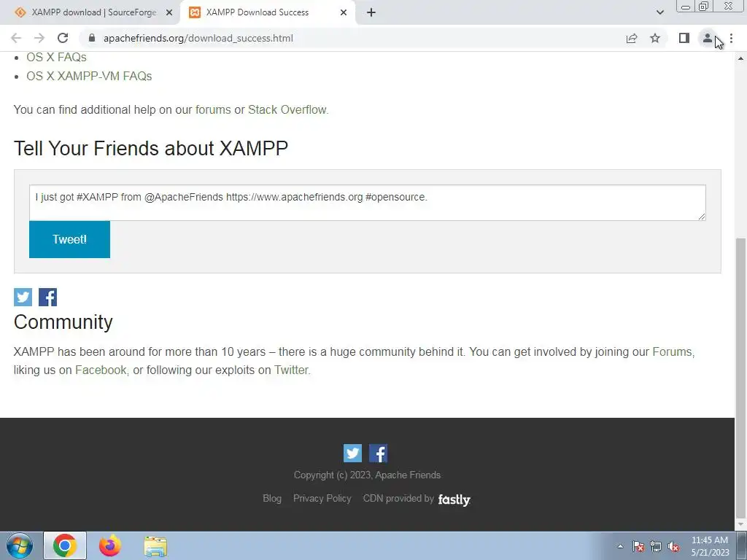Open Windows Explorer from the taskbar
Screen dimensions: 747x560
(x=155, y=546)
